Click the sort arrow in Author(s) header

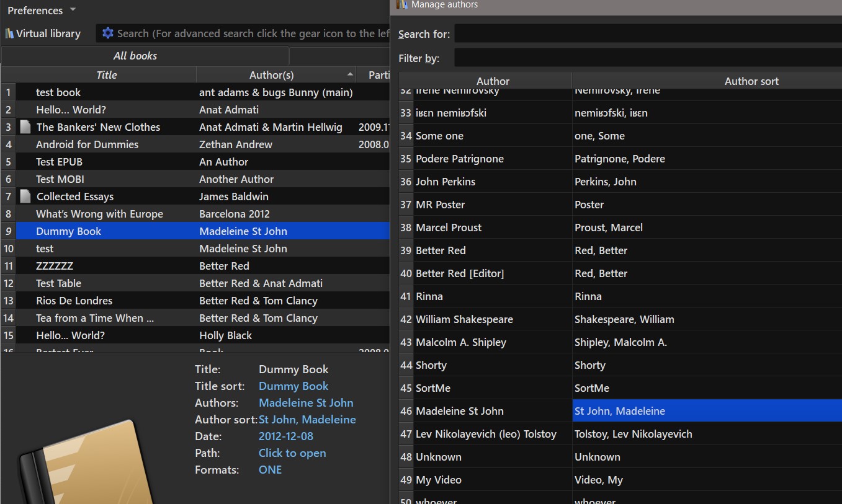pyautogui.click(x=351, y=74)
